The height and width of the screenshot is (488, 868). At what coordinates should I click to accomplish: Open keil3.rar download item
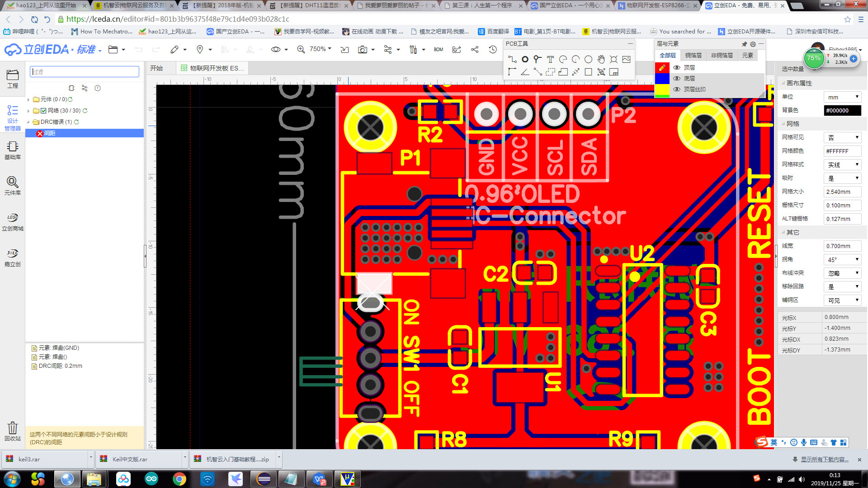(x=45, y=459)
